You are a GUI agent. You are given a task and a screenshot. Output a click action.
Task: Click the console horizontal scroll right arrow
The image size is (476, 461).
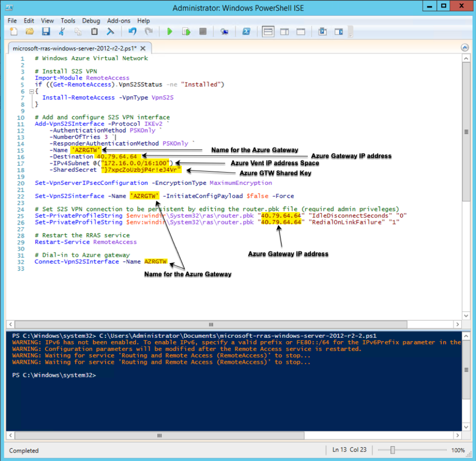457,436
